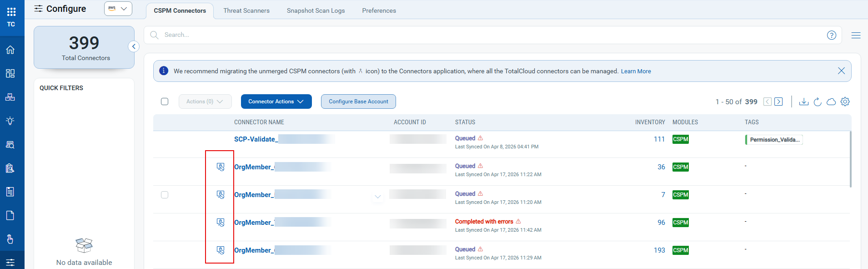Click CSPM module badge in SCP-Validate row
This screenshot has width=868, height=269.
click(681, 139)
